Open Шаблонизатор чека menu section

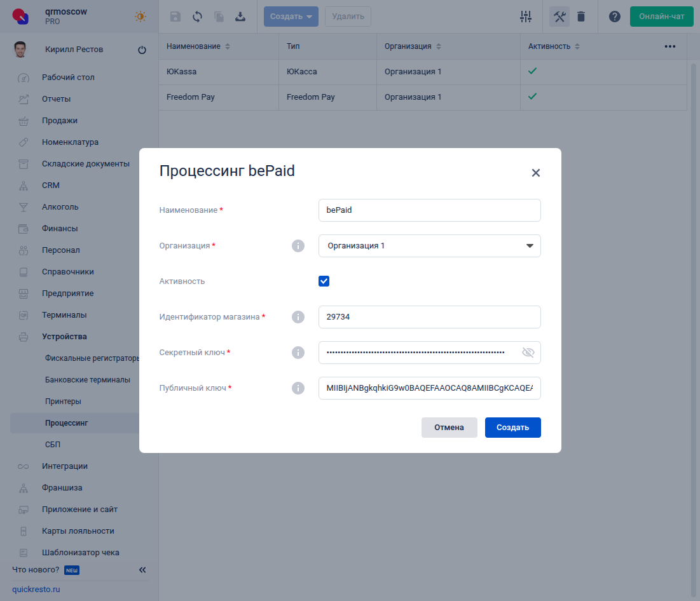[81, 552]
